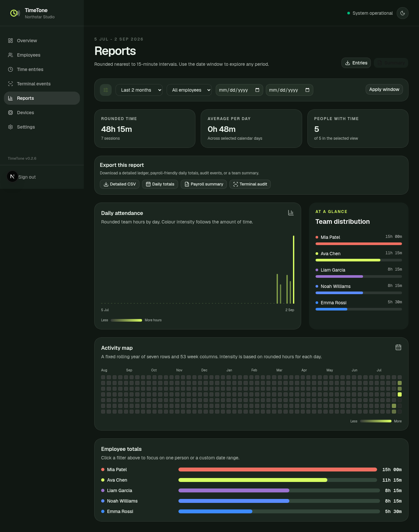The width and height of the screenshot is (419, 532).
Task: Click Liam Garcia in Employee totals
Action: pyautogui.click(x=119, y=490)
